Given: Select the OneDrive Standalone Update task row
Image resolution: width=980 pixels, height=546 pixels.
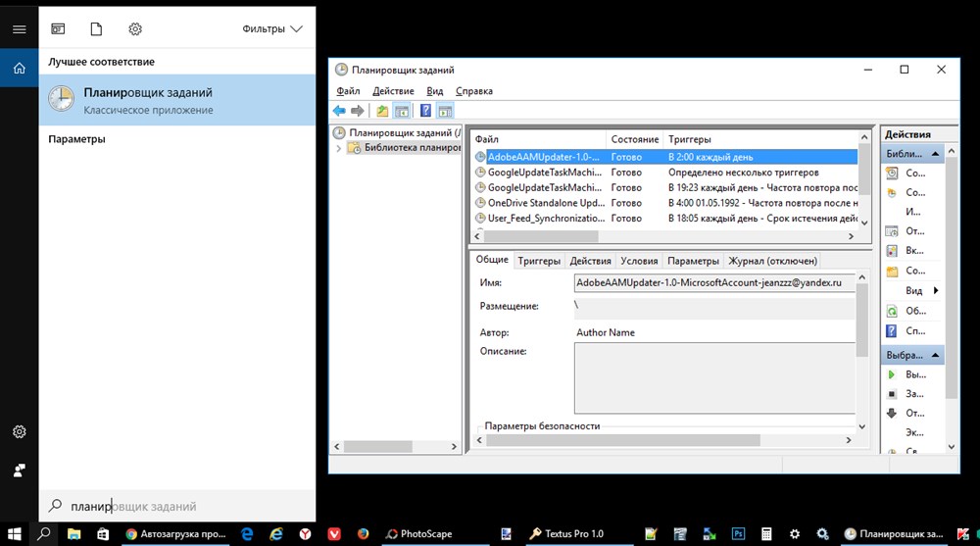Looking at the screenshot, I should (x=544, y=203).
